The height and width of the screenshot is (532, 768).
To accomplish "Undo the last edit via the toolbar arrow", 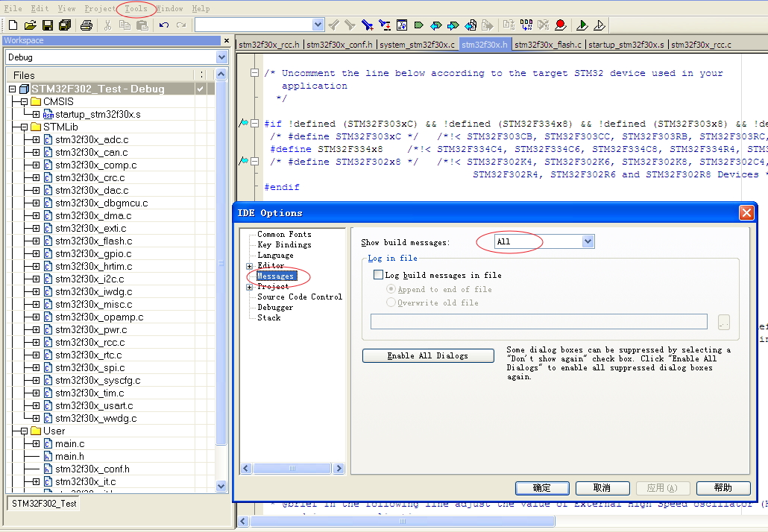I will [x=164, y=25].
